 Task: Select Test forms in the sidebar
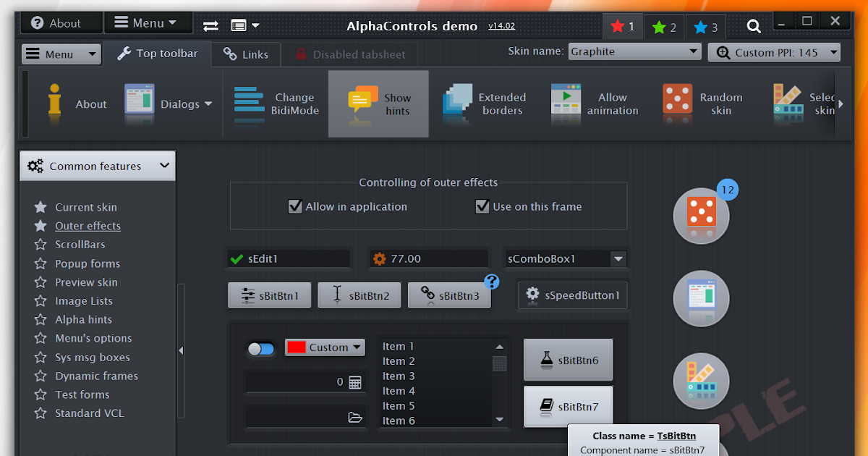tap(82, 394)
